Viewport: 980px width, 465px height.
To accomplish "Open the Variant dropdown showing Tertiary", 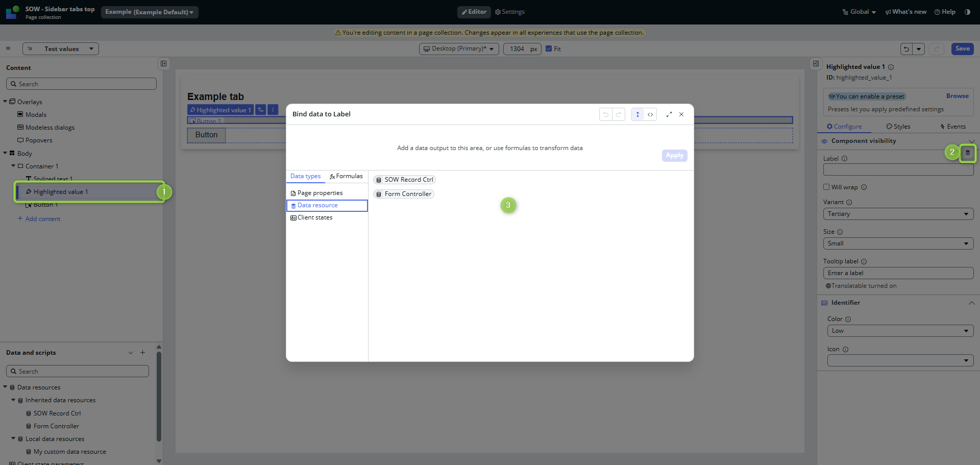I will point(898,214).
